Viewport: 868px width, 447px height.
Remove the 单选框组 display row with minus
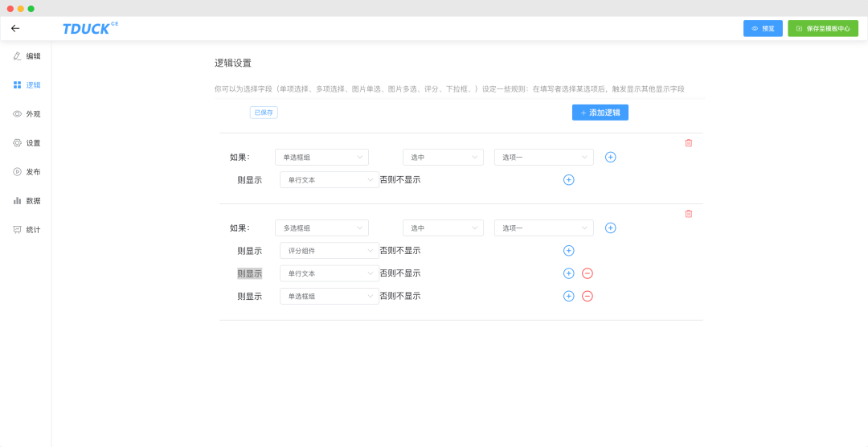coord(587,296)
